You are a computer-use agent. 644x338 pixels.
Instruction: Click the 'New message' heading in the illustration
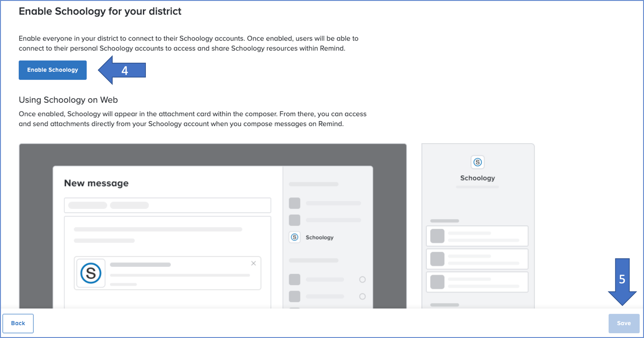coord(96,183)
